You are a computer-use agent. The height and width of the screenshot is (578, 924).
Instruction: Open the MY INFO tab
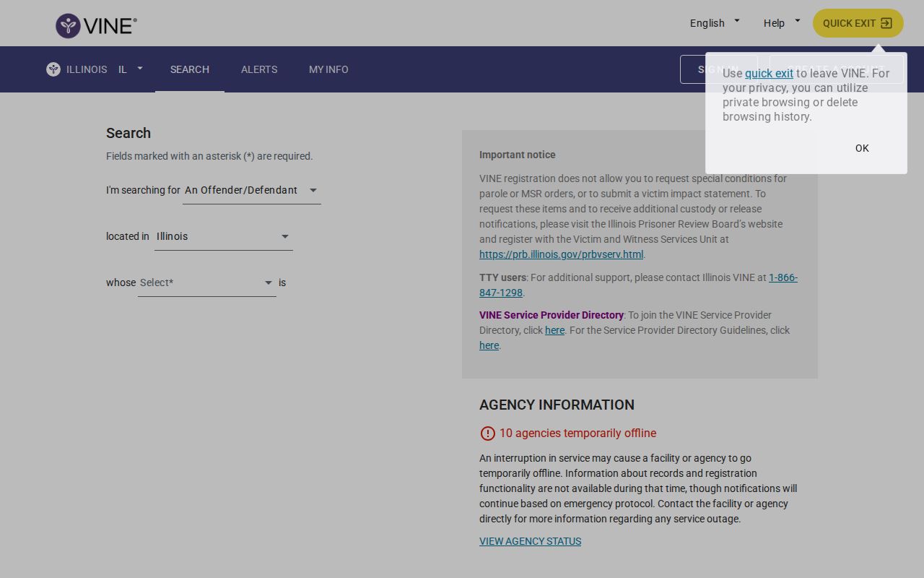(x=328, y=69)
